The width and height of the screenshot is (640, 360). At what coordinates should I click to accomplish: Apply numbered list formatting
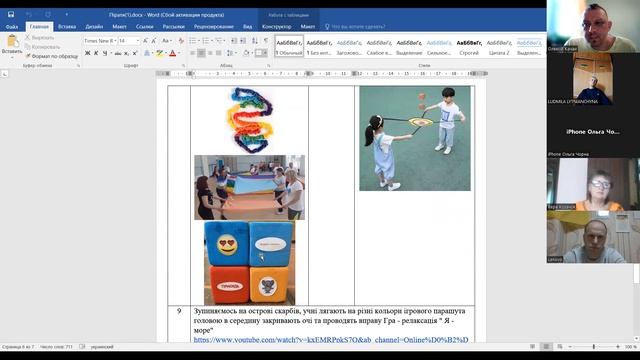(x=206, y=41)
